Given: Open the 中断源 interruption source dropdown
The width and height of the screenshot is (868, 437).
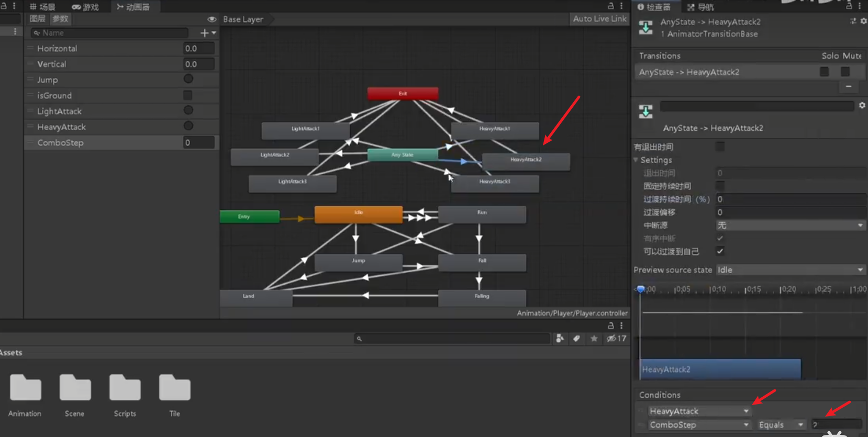Looking at the screenshot, I should click(x=791, y=226).
